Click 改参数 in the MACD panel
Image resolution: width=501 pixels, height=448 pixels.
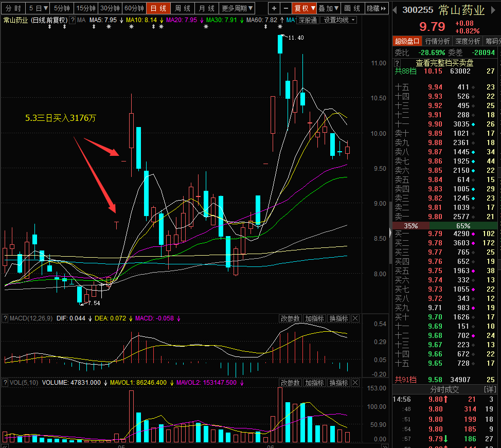pos(290,318)
